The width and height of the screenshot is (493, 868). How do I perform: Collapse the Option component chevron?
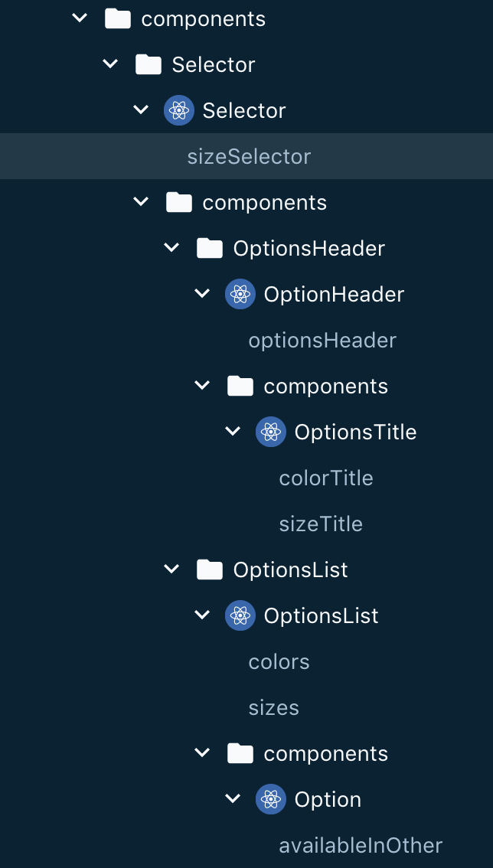click(x=233, y=799)
